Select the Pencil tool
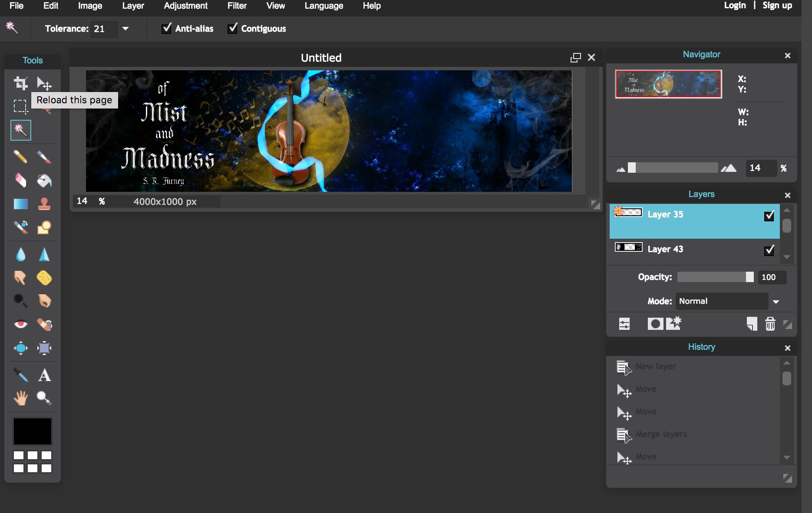The height and width of the screenshot is (513, 812). 20,157
